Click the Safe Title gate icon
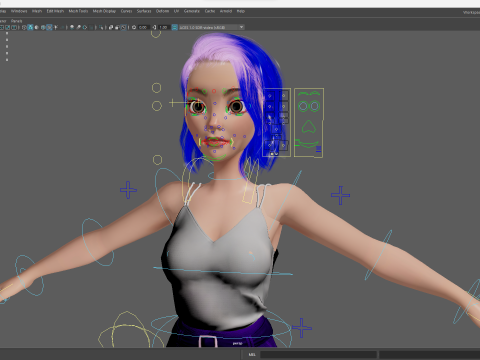The image size is (480, 360). click(14, 27)
